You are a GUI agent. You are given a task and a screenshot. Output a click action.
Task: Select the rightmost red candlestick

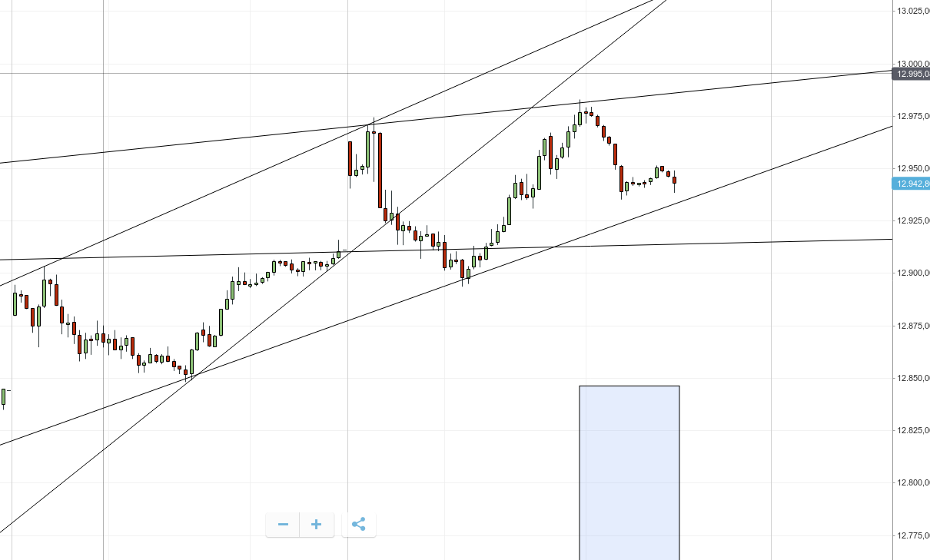click(x=675, y=182)
